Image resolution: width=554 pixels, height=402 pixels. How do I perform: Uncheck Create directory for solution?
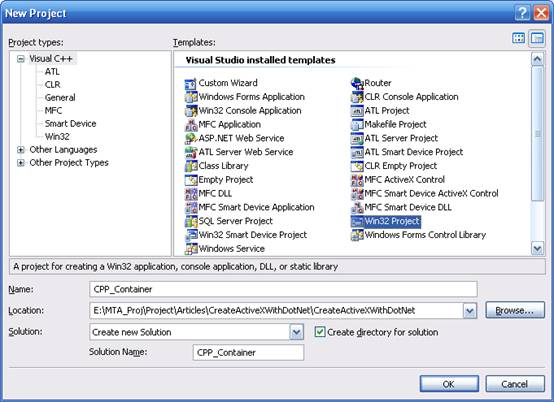point(320,332)
